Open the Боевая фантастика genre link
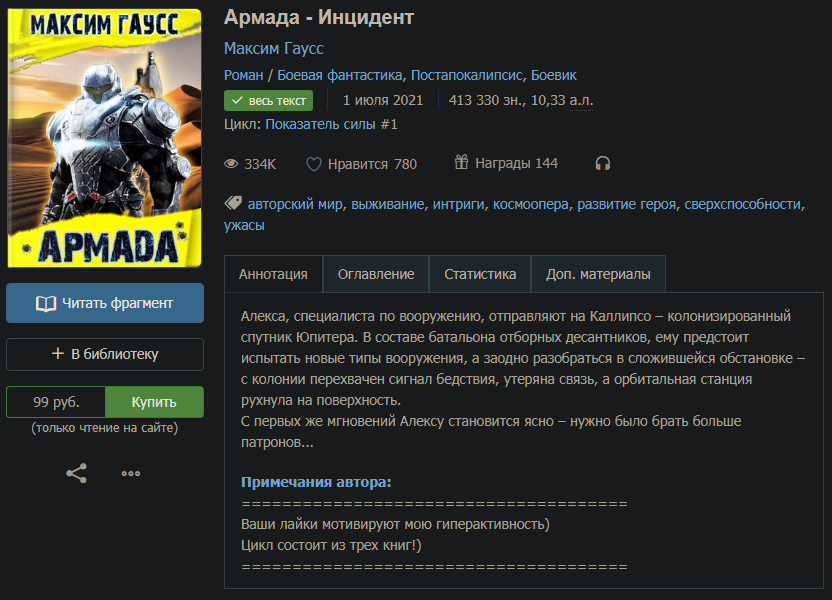The image size is (832, 600). tap(339, 75)
